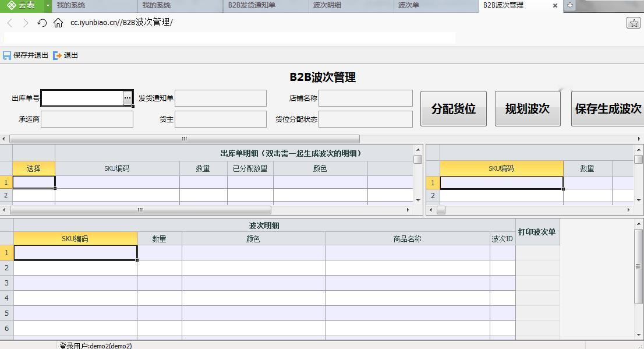Click the exit (退出) icon
This screenshot has width=644, height=349.
pyautogui.click(x=57, y=55)
